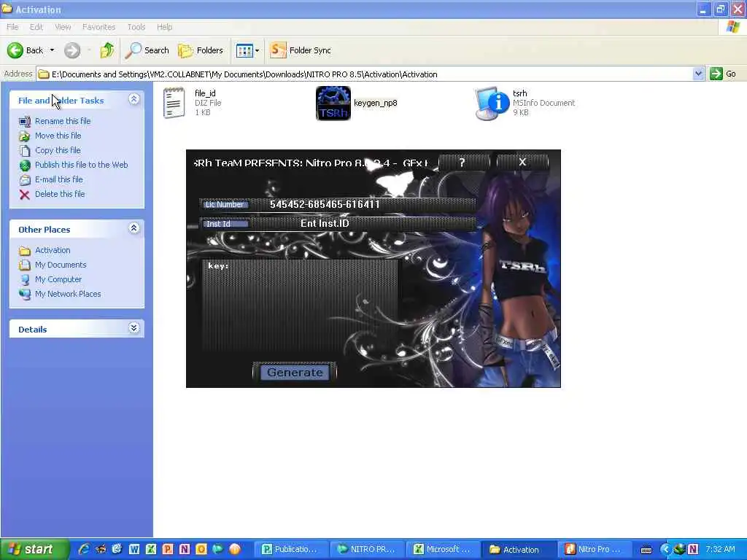Switch to NITRO PR taskbar window

pyautogui.click(x=367, y=550)
